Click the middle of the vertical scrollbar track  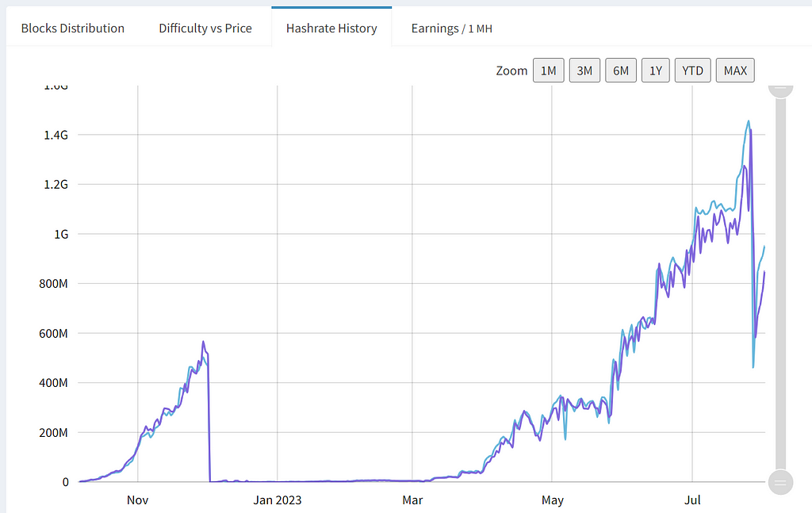(x=780, y=284)
